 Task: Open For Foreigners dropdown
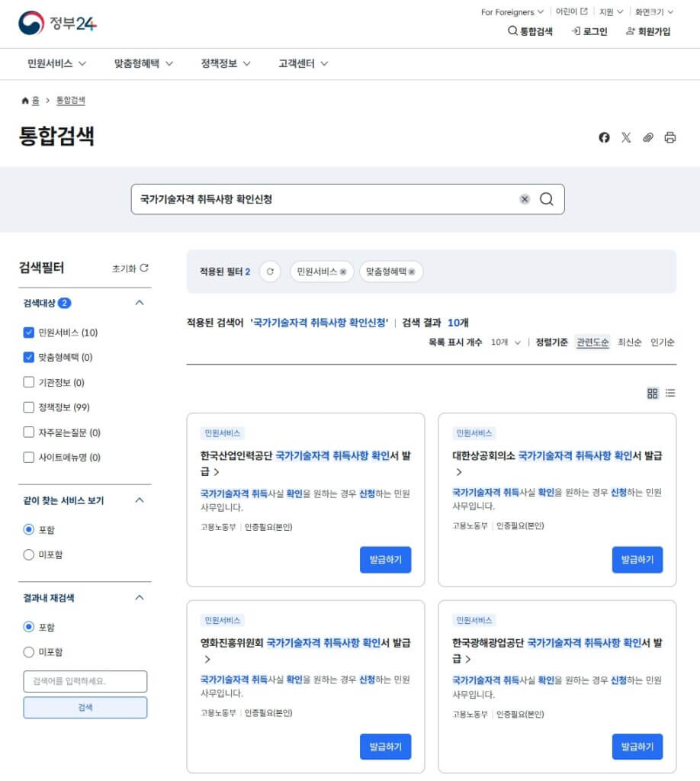pos(512,12)
